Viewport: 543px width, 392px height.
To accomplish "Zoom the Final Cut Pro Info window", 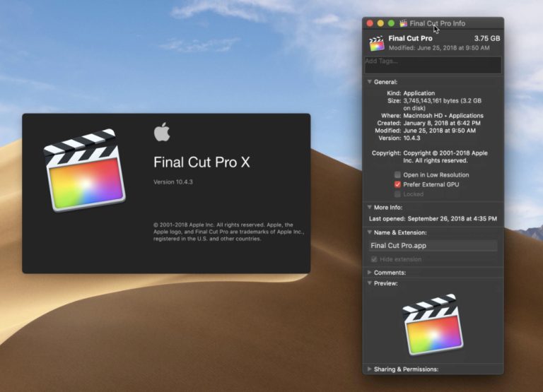I will coord(391,23).
